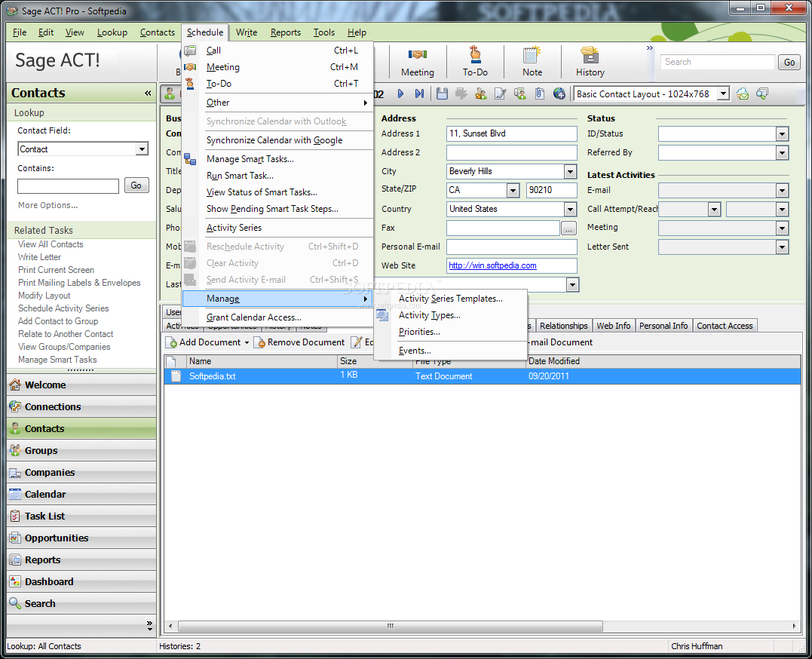Switch to the Contact Access tab

725,326
